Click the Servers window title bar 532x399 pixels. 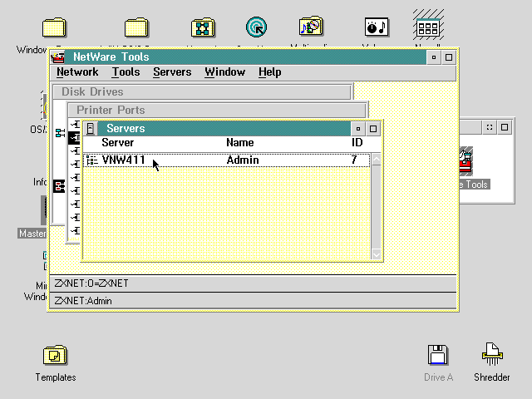click(x=224, y=129)
